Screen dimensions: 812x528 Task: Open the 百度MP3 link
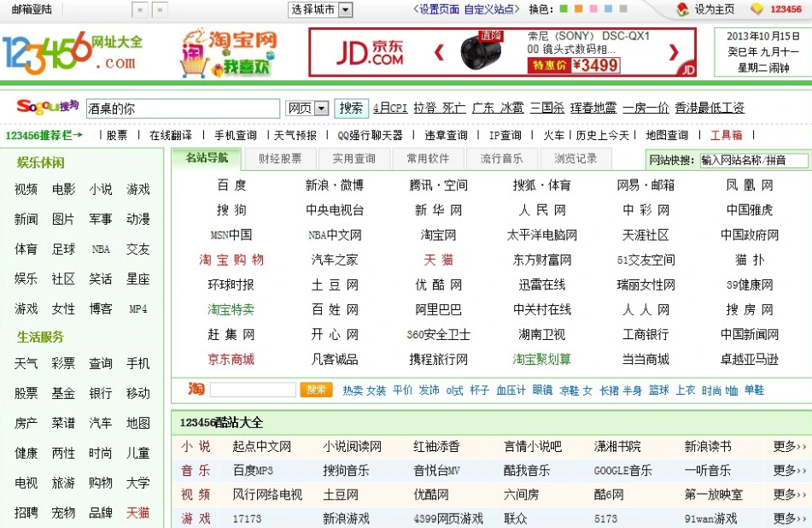click(x=253, y=470)
